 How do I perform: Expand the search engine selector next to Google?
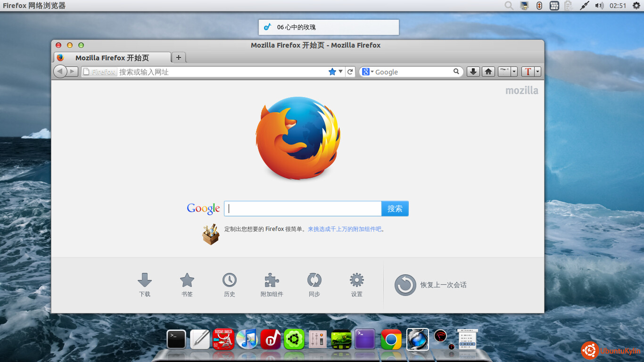pyautogui.click(x=368, y=72)
